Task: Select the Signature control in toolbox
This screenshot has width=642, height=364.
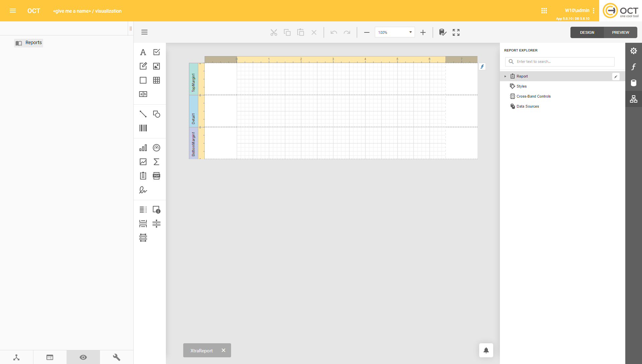Action: (x=143, y=190)
